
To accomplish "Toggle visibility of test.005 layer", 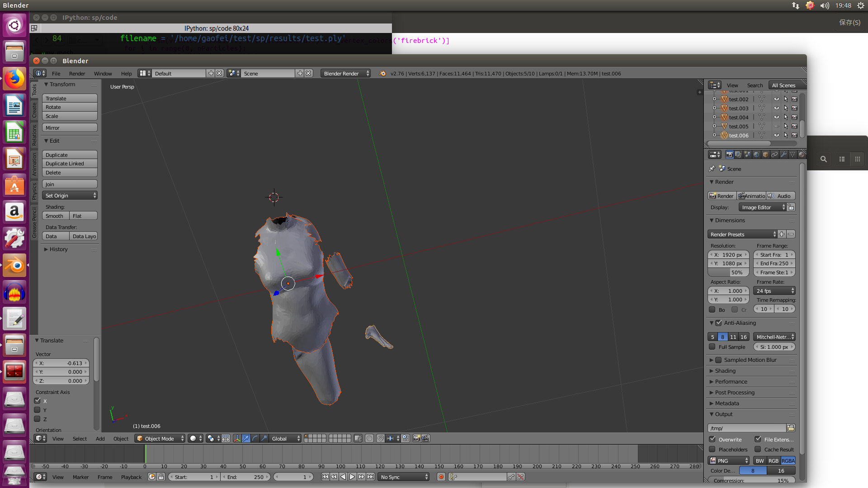I will 776,126.
